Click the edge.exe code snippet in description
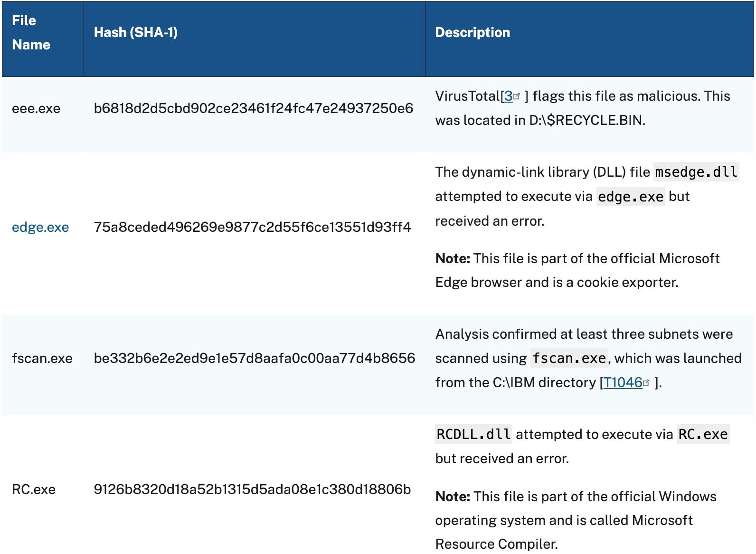The image size is (756, 554). pos(630,197)
